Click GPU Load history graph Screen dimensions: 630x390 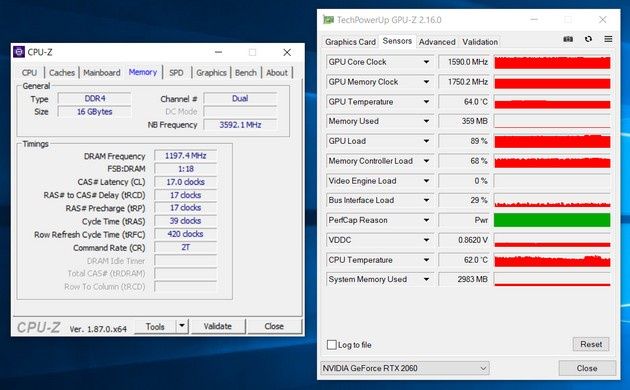click(552, 141)
